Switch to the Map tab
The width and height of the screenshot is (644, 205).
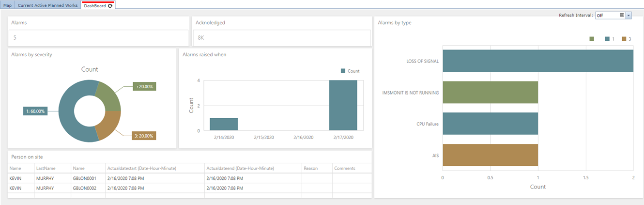click(x=7, y=5)
